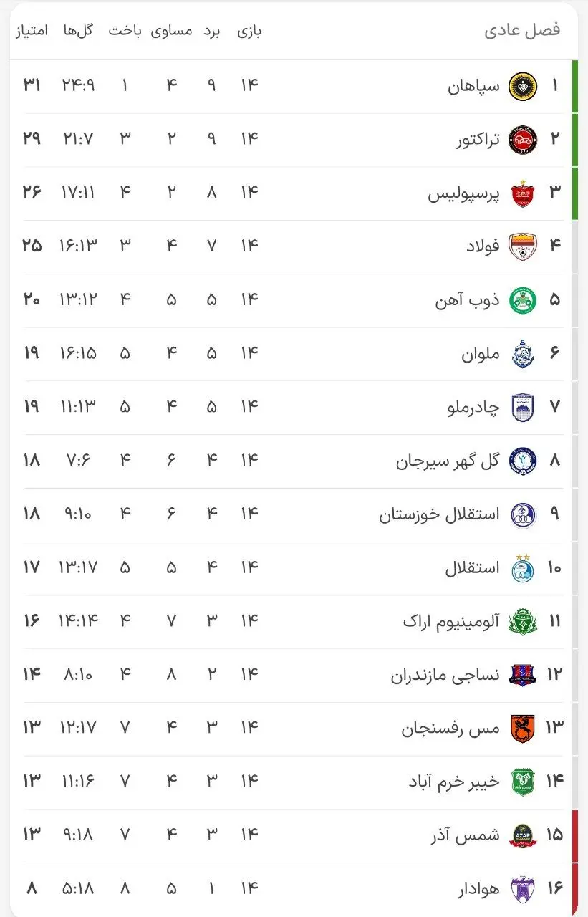Click the Persepolis red crest icon
Viewport: 588px width, 917px height.
522,193
